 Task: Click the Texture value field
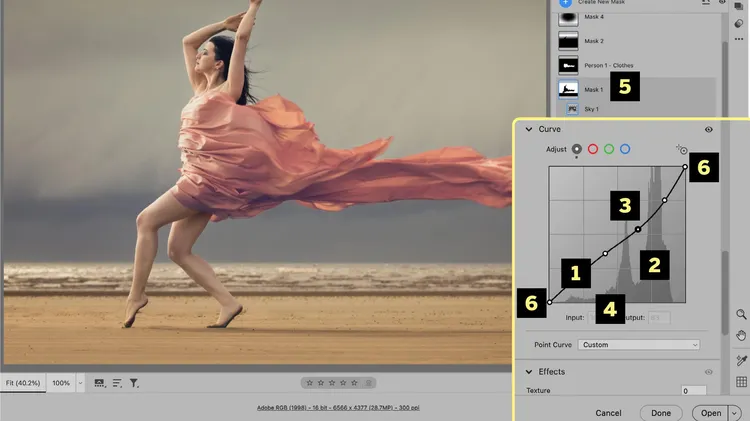click(694, 391)
